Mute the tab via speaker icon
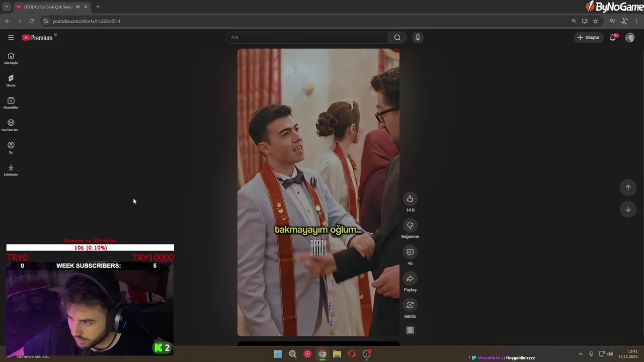Viewport: 644px width, 362px height. [77, 7]
